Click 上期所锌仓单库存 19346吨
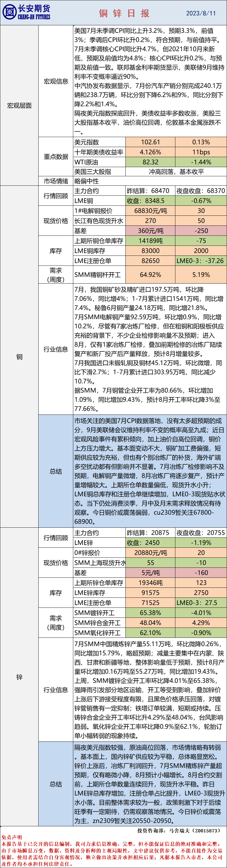The height and width of the screenshot is (868, 227). click(150, 582)
